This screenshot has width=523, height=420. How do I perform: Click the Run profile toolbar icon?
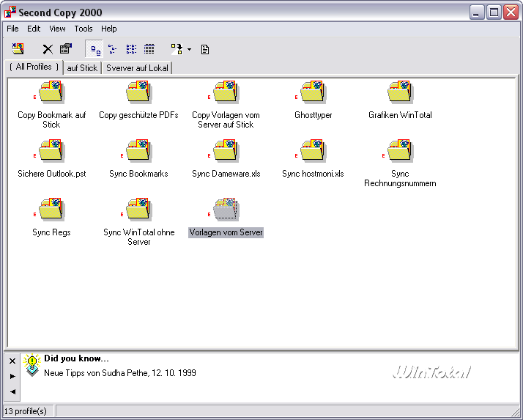tap(177, 49)
